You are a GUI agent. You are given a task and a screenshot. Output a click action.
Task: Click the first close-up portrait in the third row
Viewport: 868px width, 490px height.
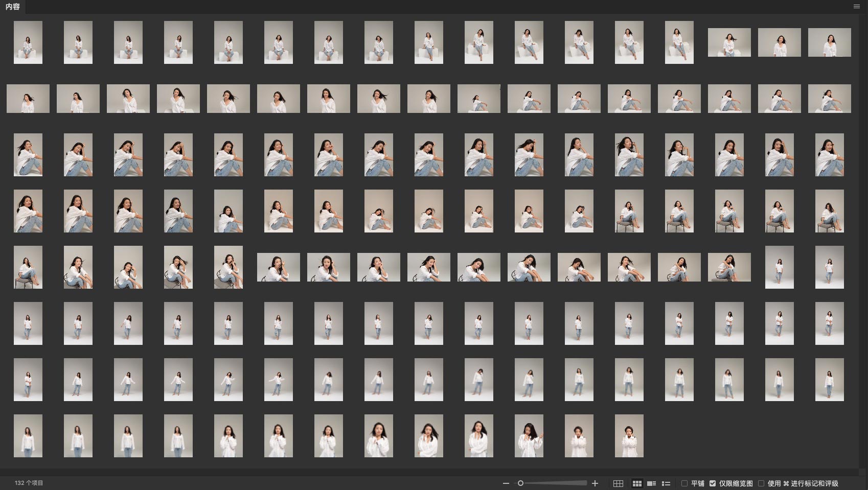click(x=28, y=155)
